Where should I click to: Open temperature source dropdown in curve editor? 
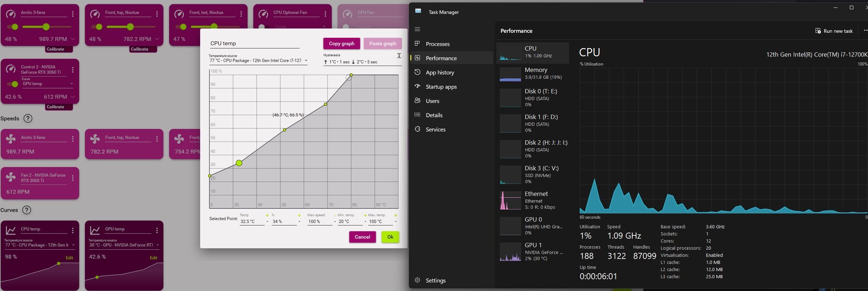click(x=258, y=61)
